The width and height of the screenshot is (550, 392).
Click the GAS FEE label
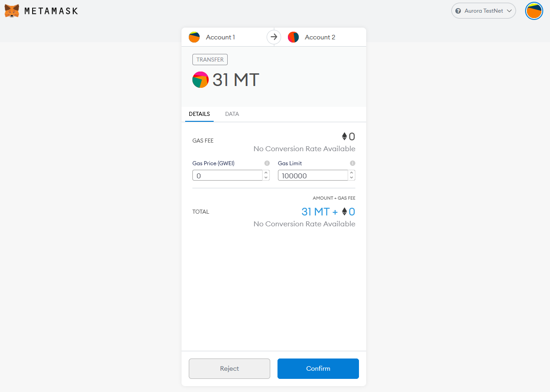[x=203, y=141]
